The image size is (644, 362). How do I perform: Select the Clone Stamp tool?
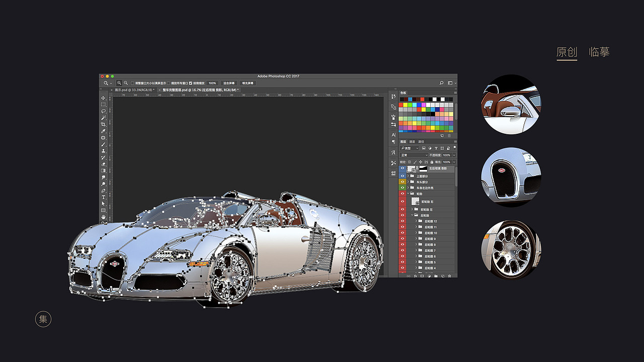103,151
